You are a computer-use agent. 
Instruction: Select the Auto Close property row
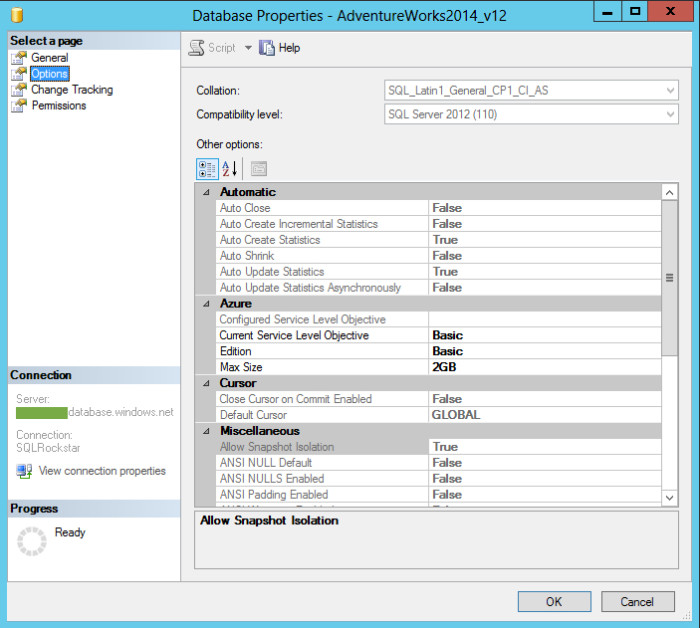[x=438, y=208]
